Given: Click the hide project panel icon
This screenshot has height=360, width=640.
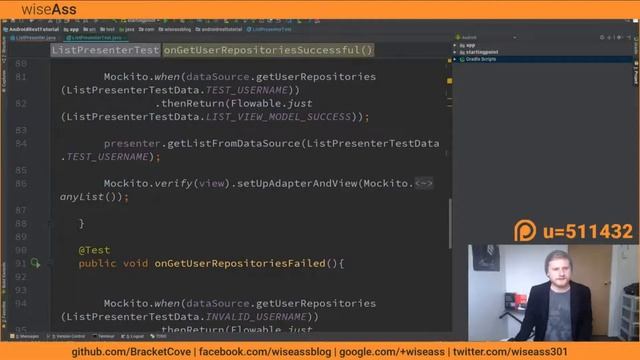Looking at the screenshot, I should (x=628, y=37).
